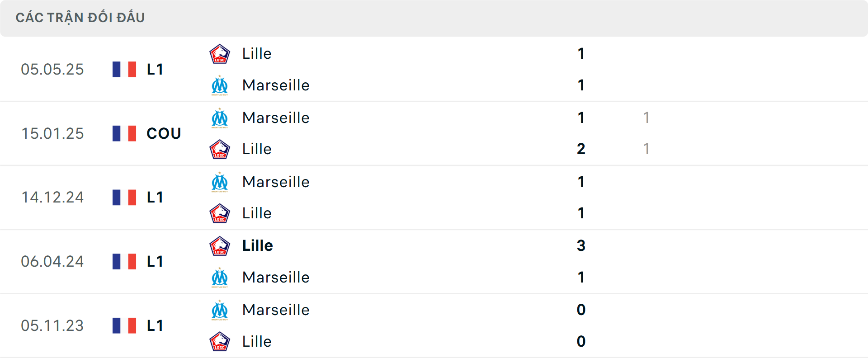Click the Lille crest in the bottom match row
The width and height of the screenshot is (868, 358).
click(x=220, y=341)
